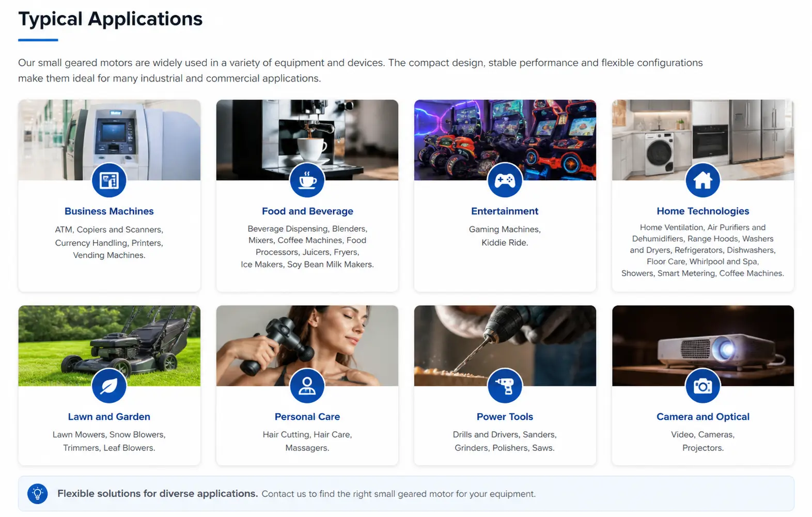Click the lightbulb icon in the bottom banner
Viewport: 812px width, 517px height.
[38, 494]
